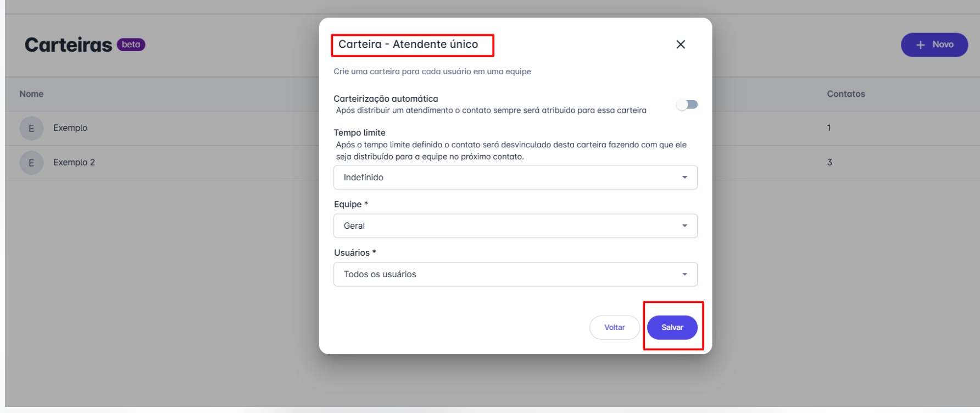980x413 pixels.
Task: Click the avatar icon beside Exemplo 2
Action: tap(31, 163)
